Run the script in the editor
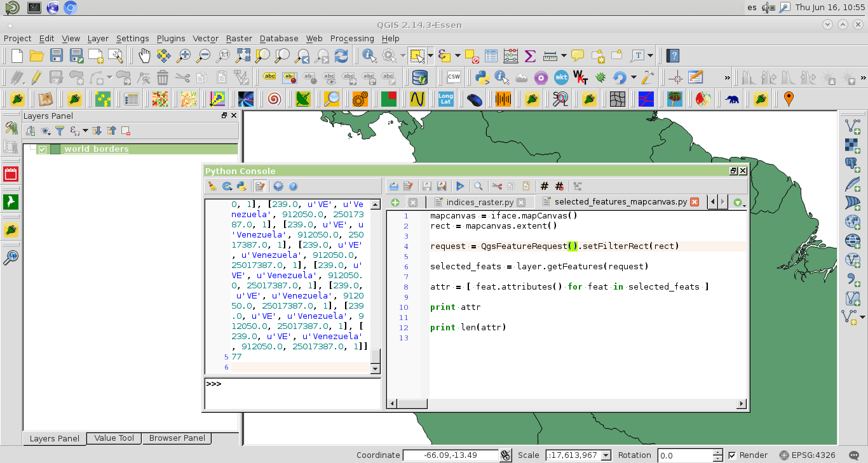 pos(460,186)
